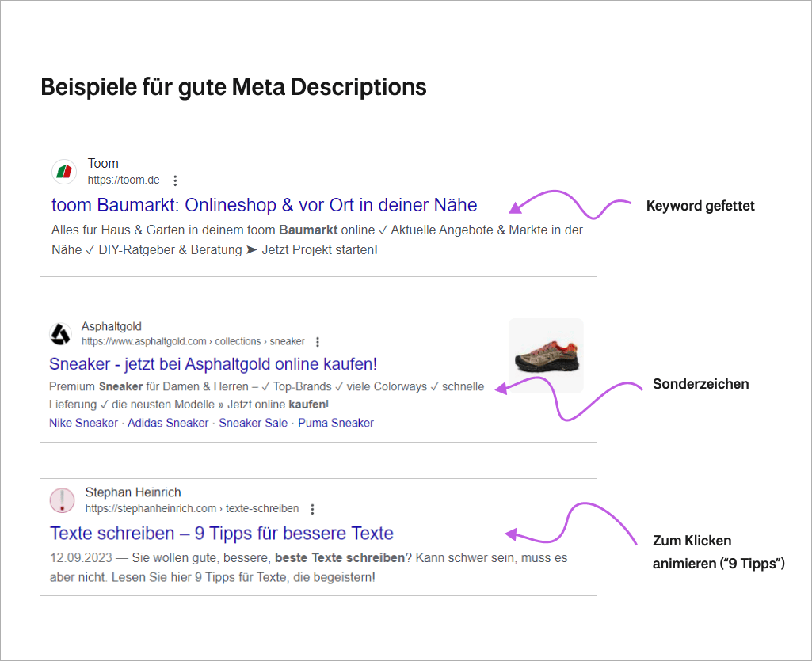Click the Stephan Heinrich favicon icon
The image size is (812, 661).
pyautogui.click(x=62, y=500)
